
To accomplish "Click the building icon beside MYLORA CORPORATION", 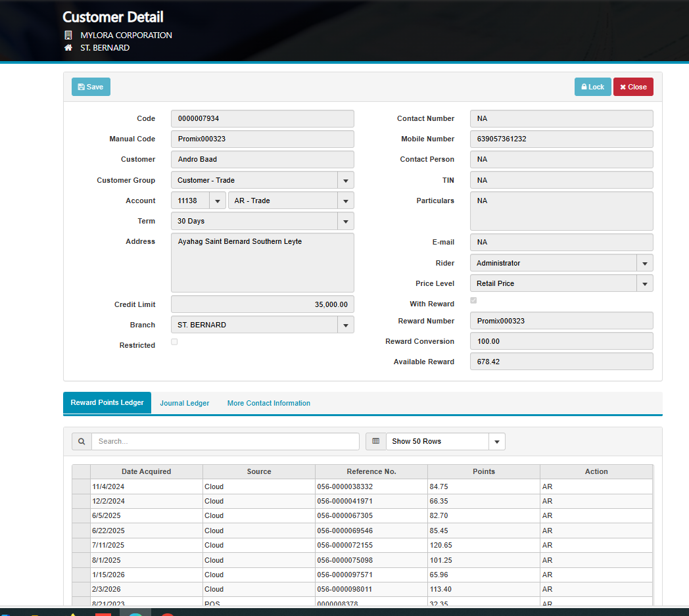I will click(68, 35).
